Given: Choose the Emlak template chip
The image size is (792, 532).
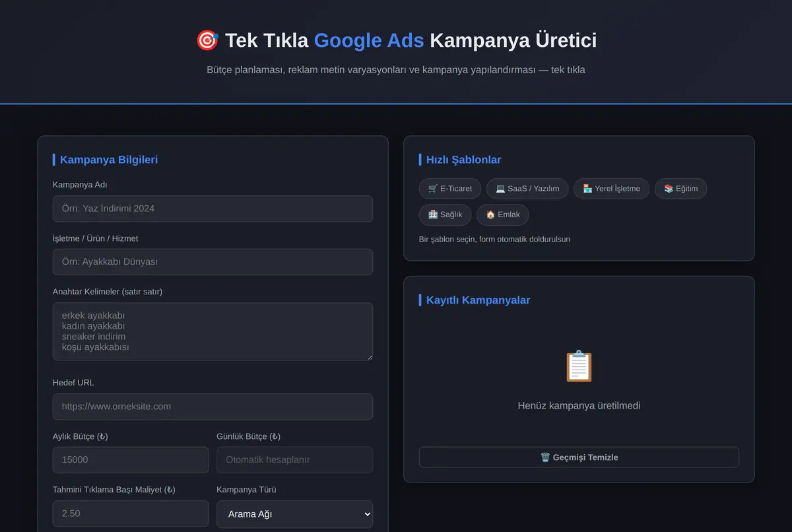Looking at the screenshot, I should click(x=502, y=215).
